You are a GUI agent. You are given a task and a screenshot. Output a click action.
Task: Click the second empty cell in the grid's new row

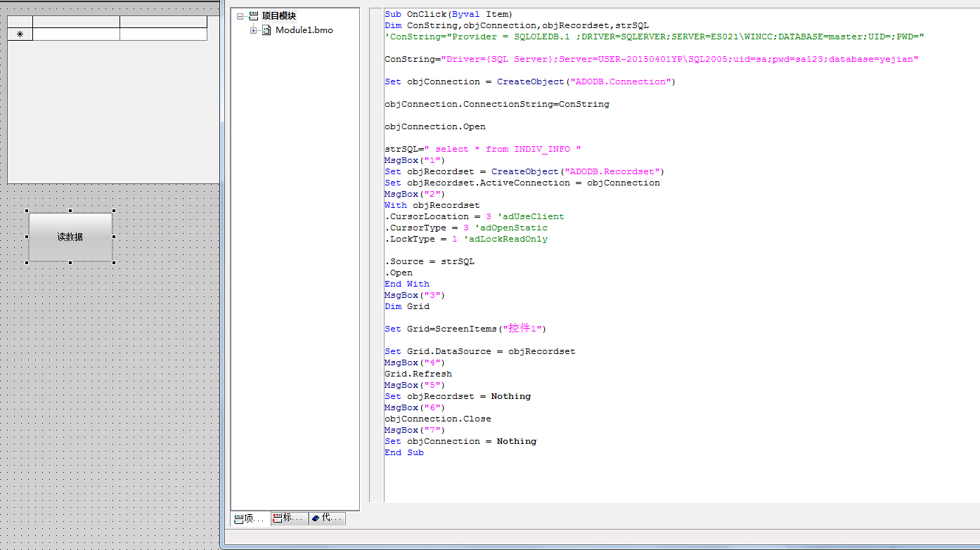[163, 34]
